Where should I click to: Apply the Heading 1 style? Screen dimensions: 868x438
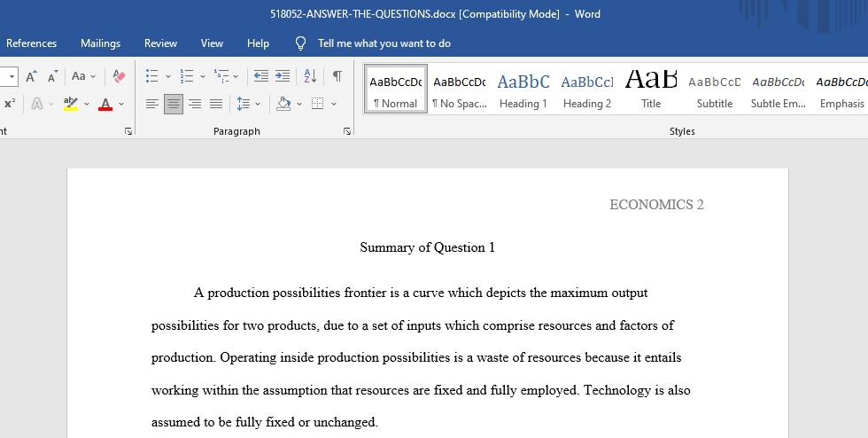[x=523, y=90]
